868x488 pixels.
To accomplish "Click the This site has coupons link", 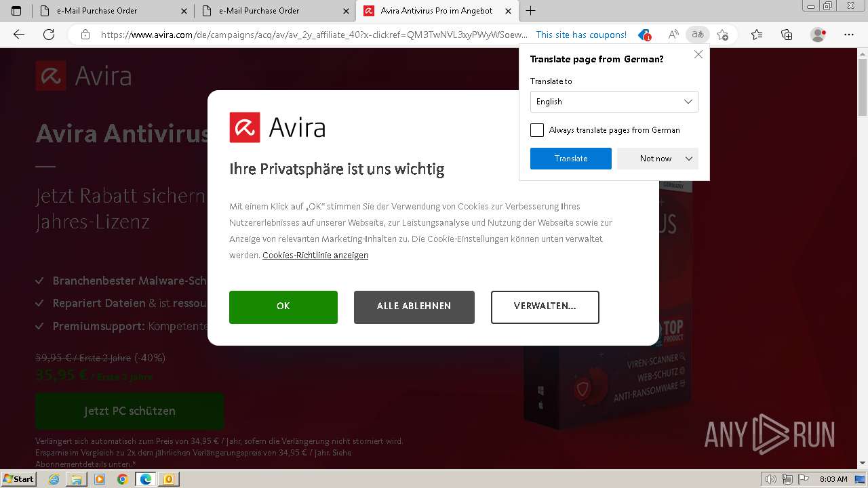I will (x=581, y=35).
